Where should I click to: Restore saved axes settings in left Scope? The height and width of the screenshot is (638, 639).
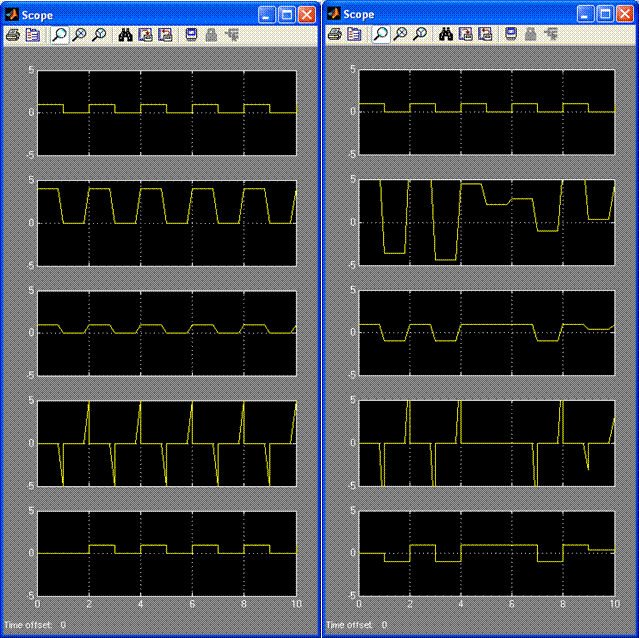coord(165,35)
